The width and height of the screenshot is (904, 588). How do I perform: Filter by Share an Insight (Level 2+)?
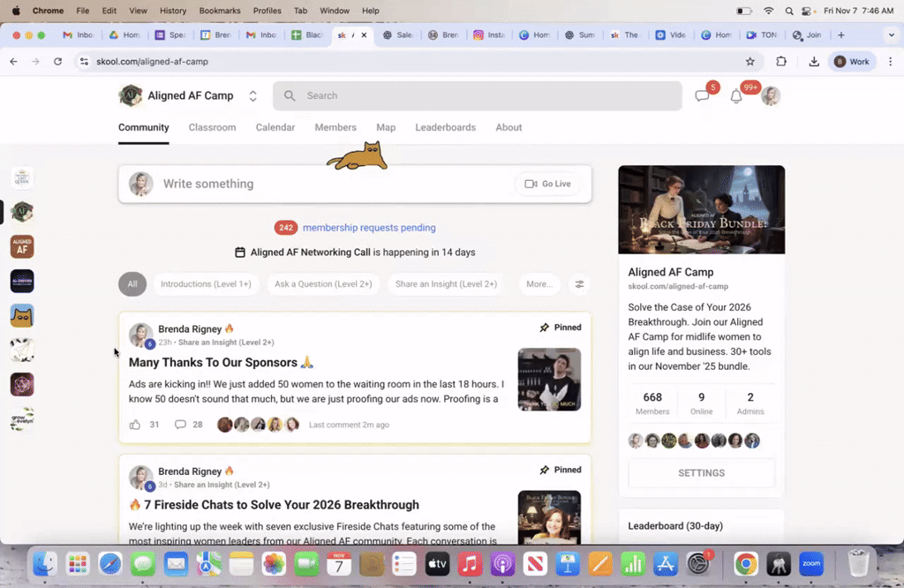pos(446,284)
